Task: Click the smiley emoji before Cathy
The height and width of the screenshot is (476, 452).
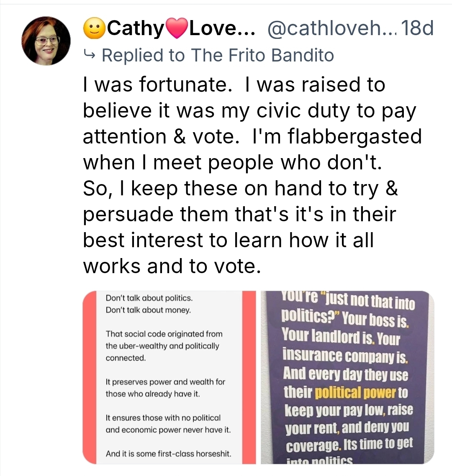Action: pyautogui.click(x=95, y=29)
